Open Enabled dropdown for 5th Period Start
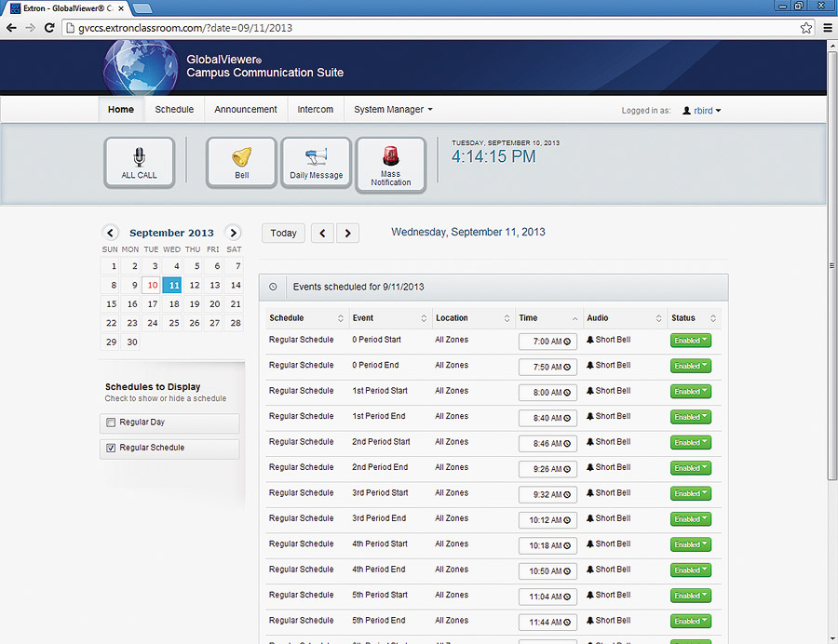Image resolution: width=838 pixels, height=644 pixels. click(x=691, y=596)
